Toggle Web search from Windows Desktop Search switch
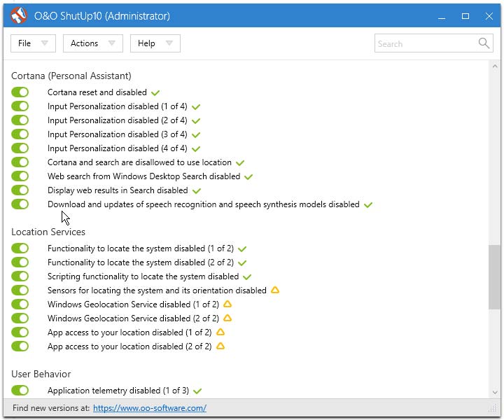Screen dimensions: 504x420 [x=20, y=176]
